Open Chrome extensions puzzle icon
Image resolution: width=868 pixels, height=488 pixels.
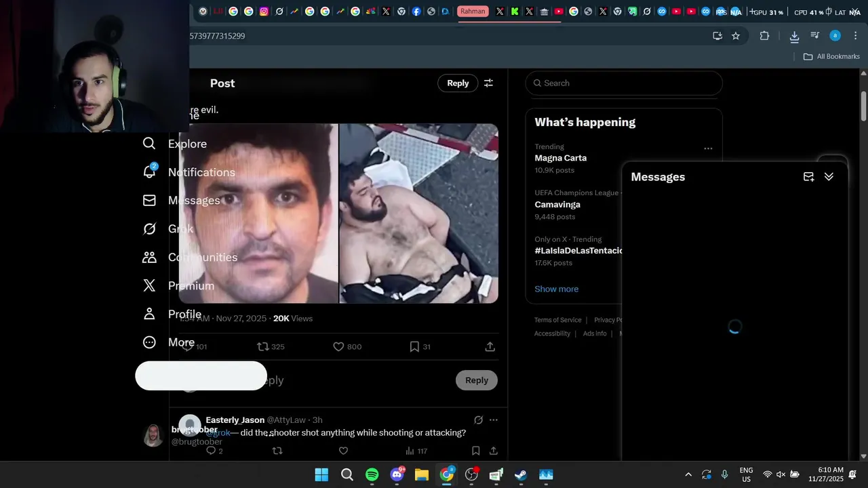[x=764, y=36]
